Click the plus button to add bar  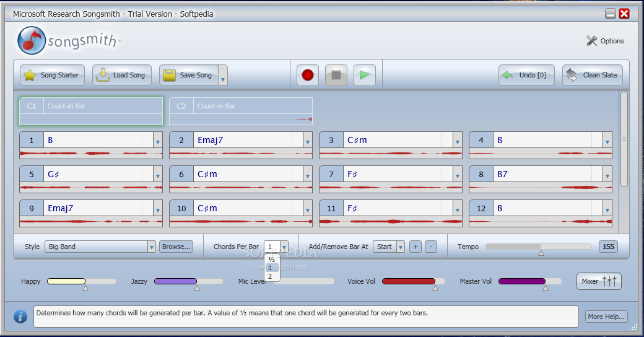coord(416,247)
